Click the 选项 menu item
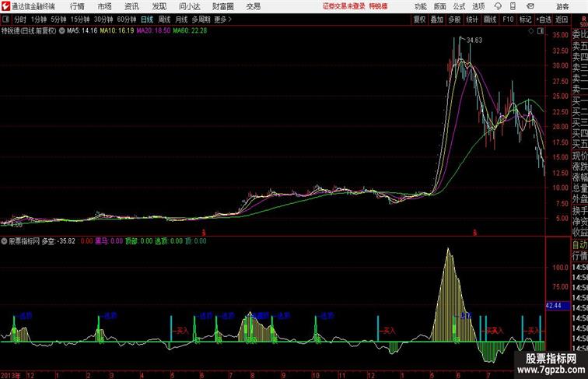588x379 pixels. pyautogui.click(x=478, y=6)
